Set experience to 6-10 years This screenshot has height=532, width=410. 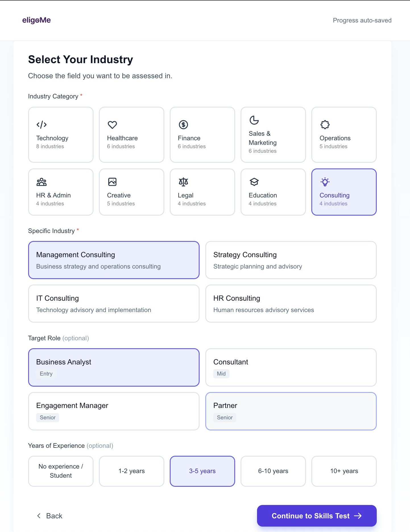(x=273, y=471)
